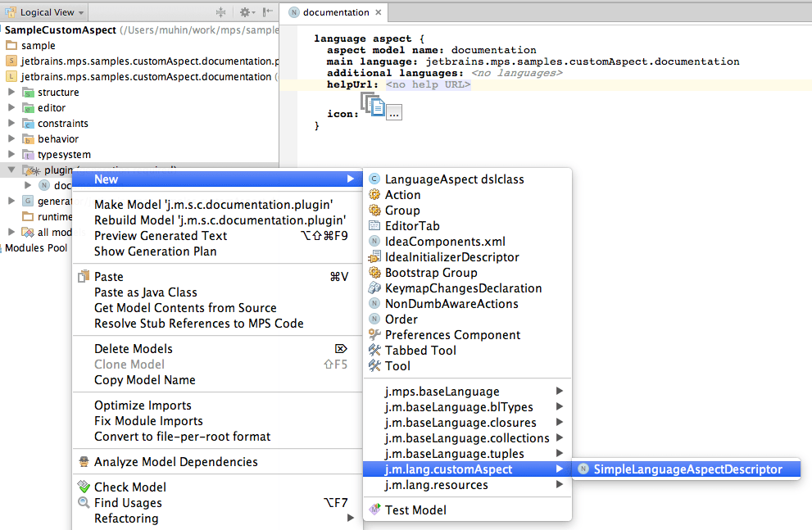The height and width of the screenshot is (530, 812).
Task: Collapse the plugin tree node
Action: pyautogui.click(x=11, y=170)
